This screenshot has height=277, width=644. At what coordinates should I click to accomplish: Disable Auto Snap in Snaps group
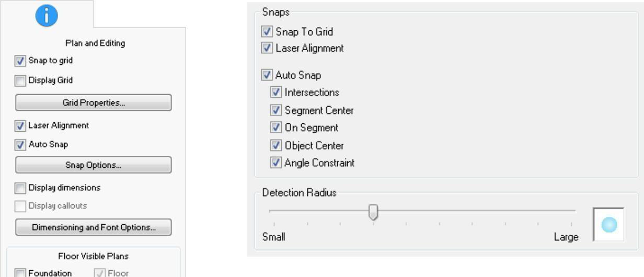coord(267,76)
